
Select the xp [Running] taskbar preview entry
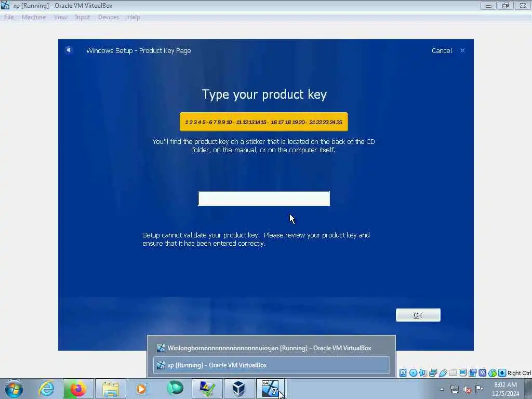click(271, 365)
